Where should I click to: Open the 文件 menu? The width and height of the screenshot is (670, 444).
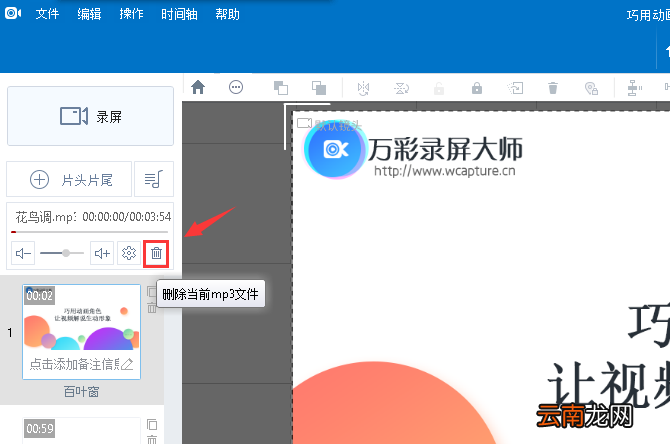47,14
